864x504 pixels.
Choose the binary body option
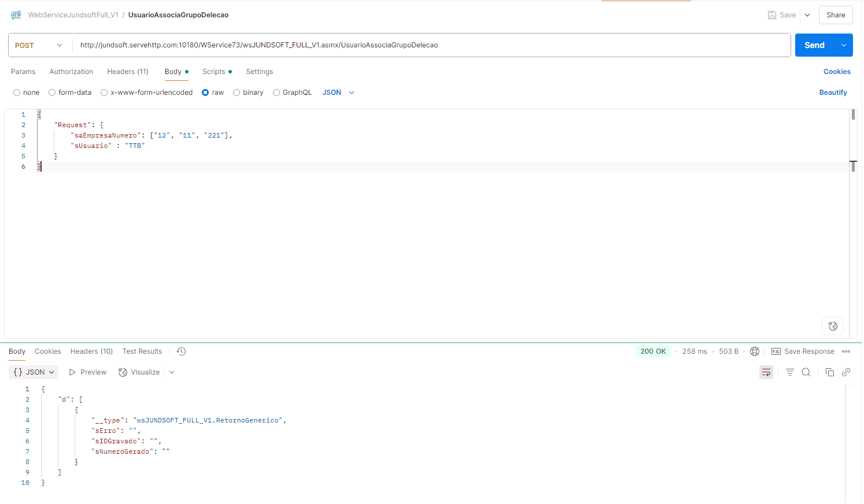tap(237, 92)
